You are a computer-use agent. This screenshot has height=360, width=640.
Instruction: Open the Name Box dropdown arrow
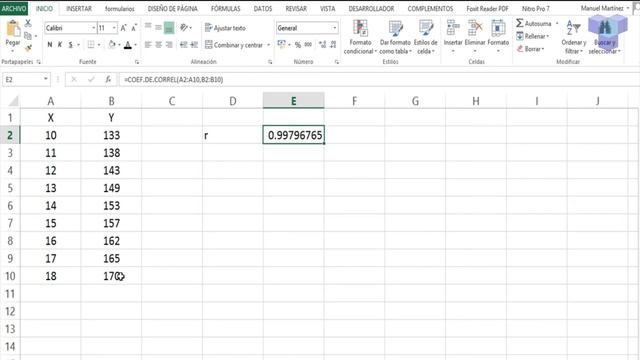[46, 79]
